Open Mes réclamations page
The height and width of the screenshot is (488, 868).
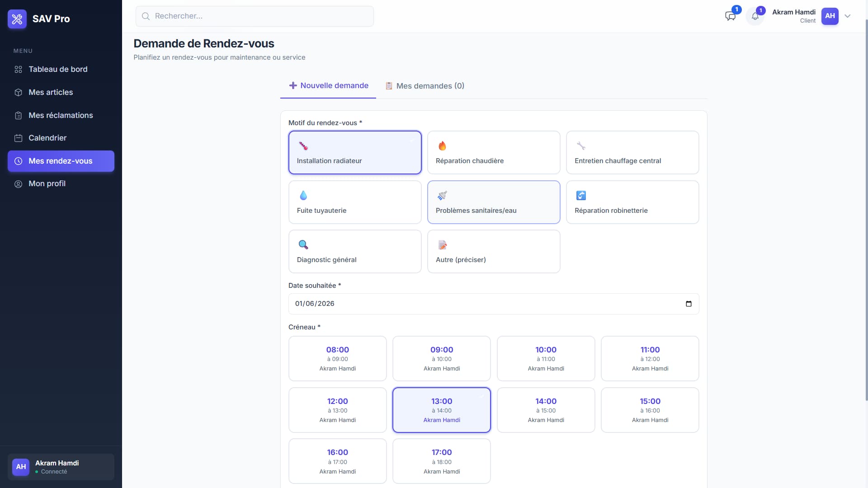pyautogui.click(x=61, y=115)
